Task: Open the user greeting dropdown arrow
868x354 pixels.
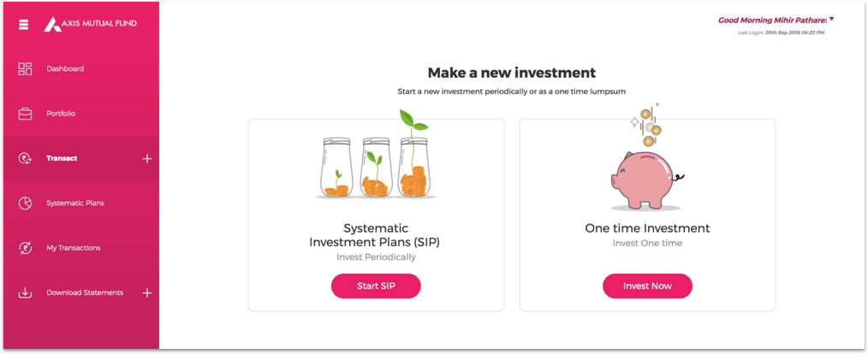Action: [831, 19]
